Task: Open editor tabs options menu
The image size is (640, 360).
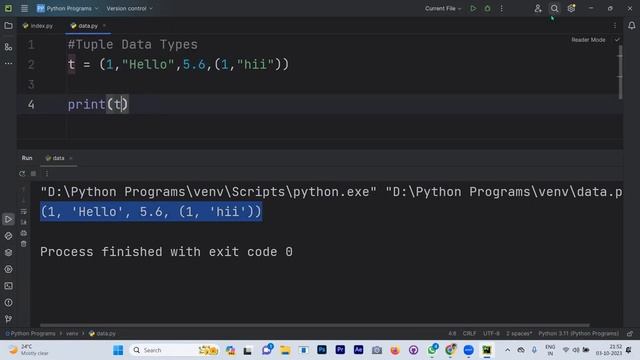Action: [x=615, y=26]
